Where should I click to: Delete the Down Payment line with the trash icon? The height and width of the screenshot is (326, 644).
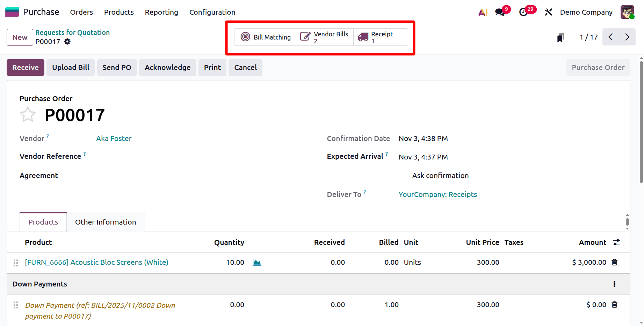coord(615,305)
